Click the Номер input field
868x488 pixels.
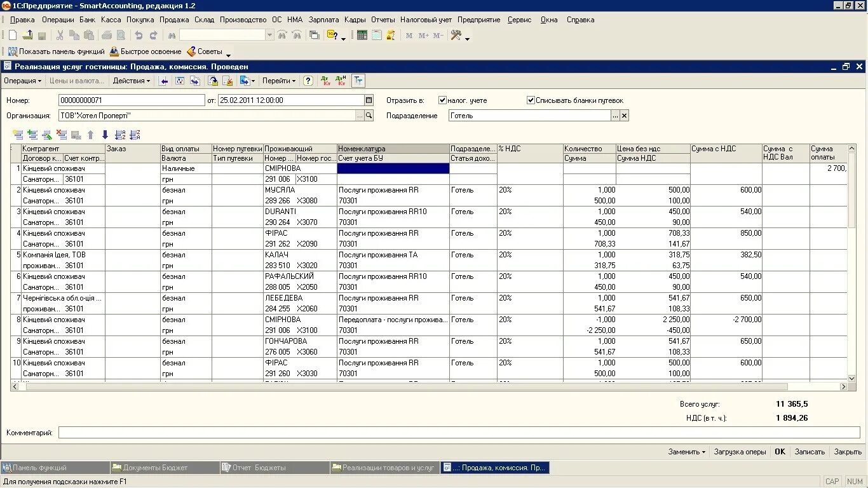[132, 100]
